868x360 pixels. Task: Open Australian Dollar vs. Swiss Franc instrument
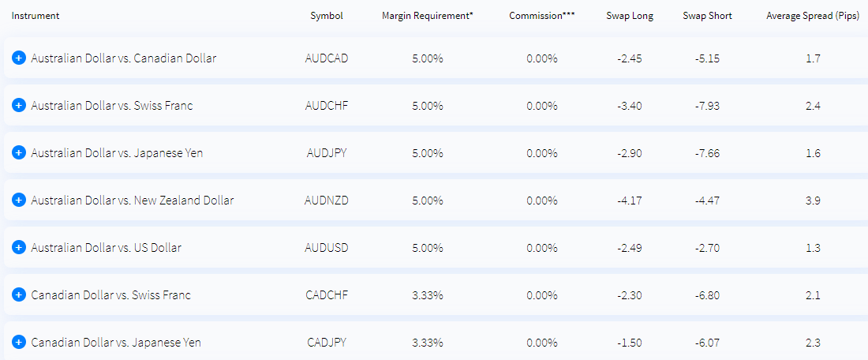[112, 105]
